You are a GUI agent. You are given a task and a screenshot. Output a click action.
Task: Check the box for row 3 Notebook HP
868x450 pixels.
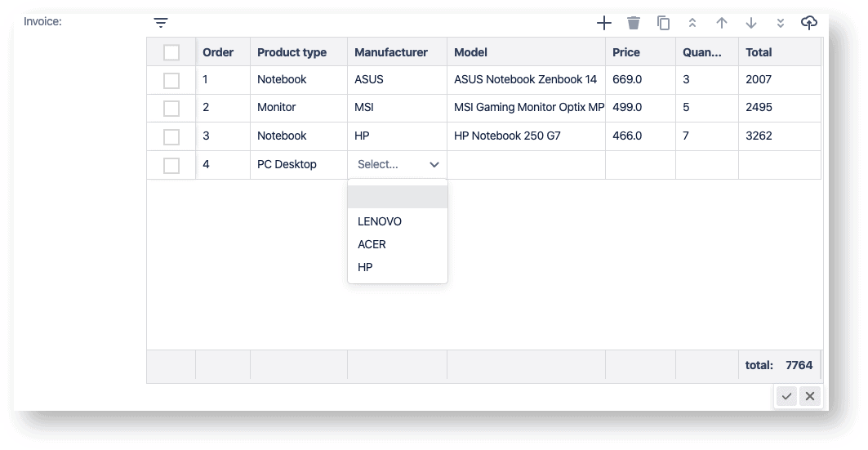pyautogui.click(x=171, y=136)
